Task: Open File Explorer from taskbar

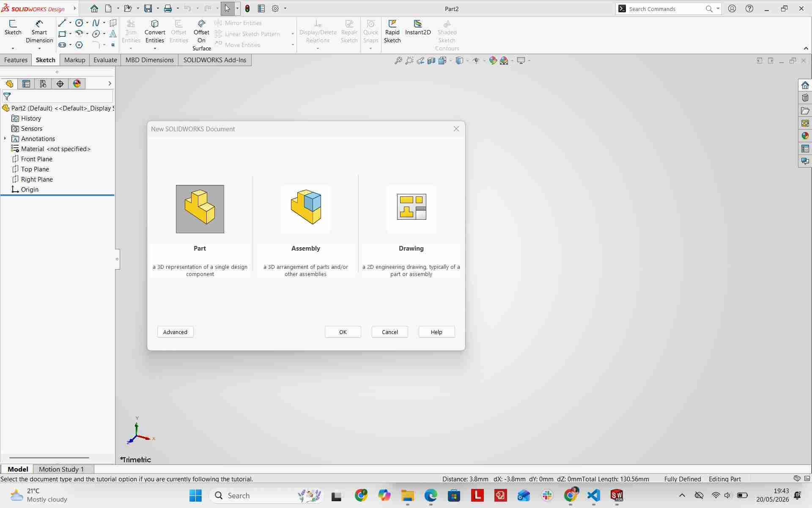Action: (x=407, y=496)
